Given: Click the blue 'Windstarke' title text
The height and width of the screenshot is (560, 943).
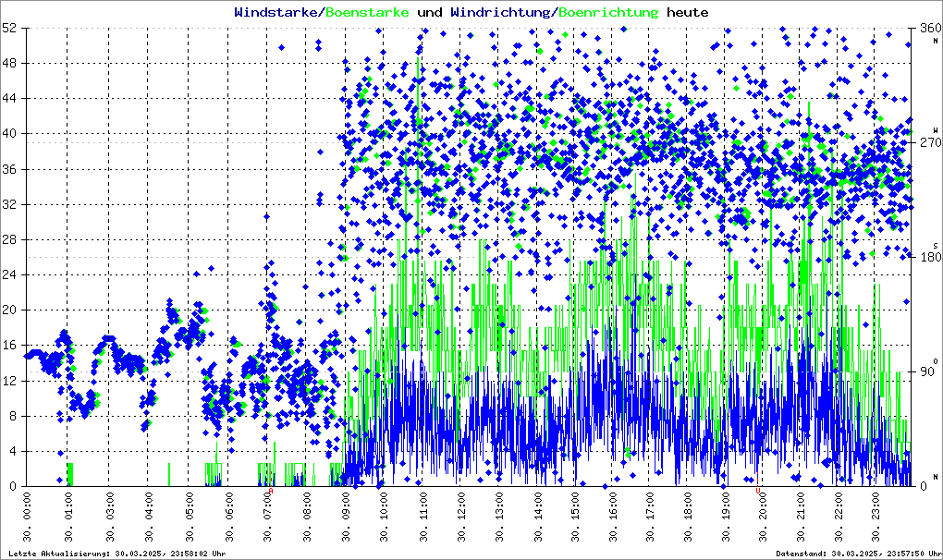Looking at the screenshot, I should [276, 13].
